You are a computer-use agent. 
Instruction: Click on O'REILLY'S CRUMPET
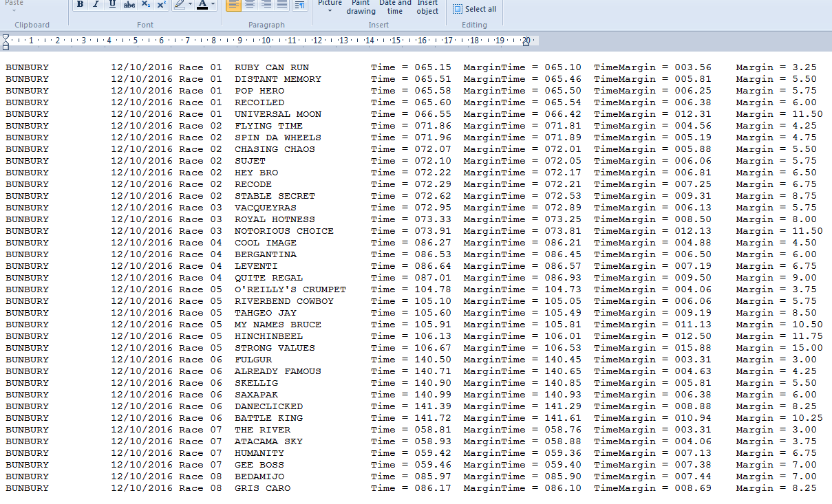[290, 289]
